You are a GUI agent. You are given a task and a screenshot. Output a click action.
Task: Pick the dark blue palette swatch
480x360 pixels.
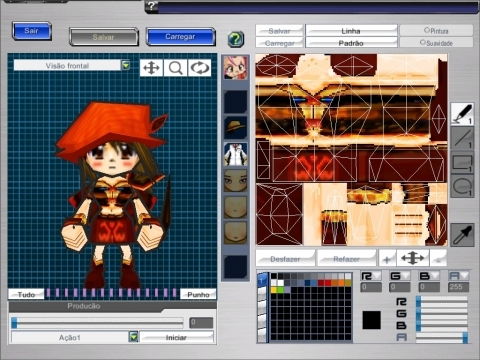tap(308, 283)
